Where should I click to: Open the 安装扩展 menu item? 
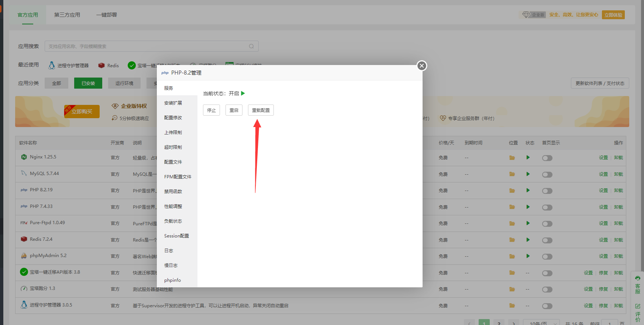tap(177, 103)
